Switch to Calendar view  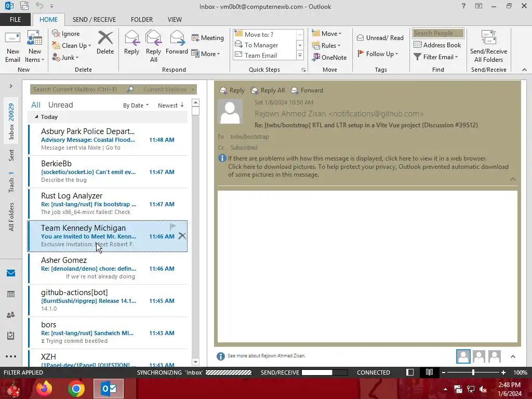pyautogui.click(x=11, y=294)
